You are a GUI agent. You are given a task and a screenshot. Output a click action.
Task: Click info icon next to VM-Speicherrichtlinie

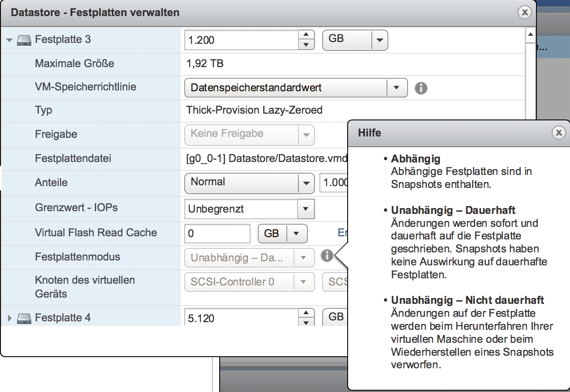point(421,88)
